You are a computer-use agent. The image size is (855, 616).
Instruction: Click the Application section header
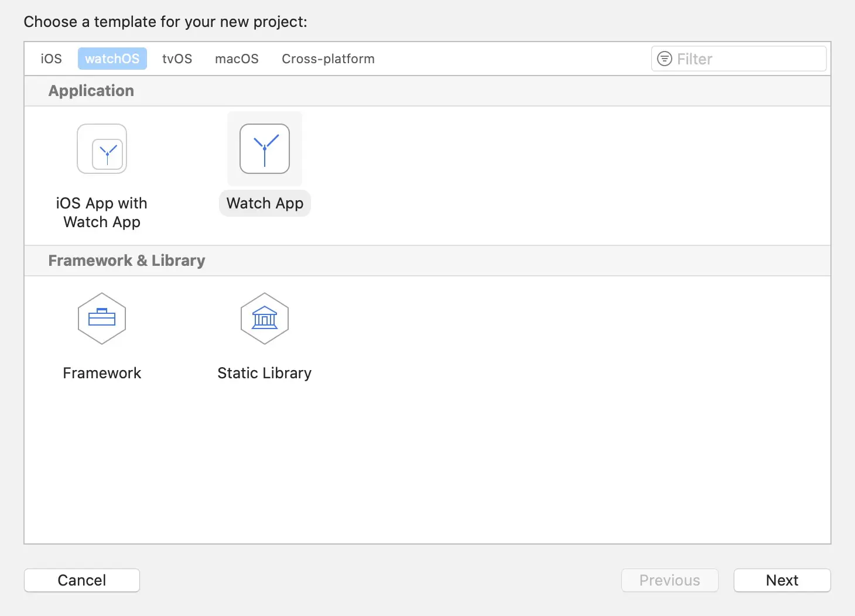tap(427, 91)
